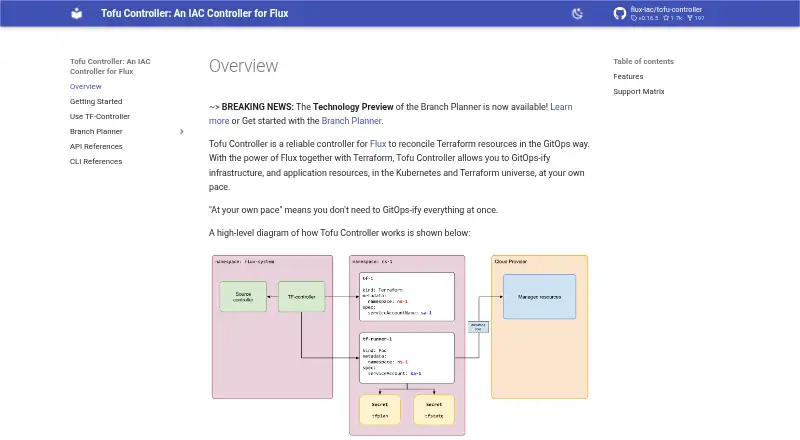
Task: Open Branch Planner sidebar item
Action: click(96, 131)
